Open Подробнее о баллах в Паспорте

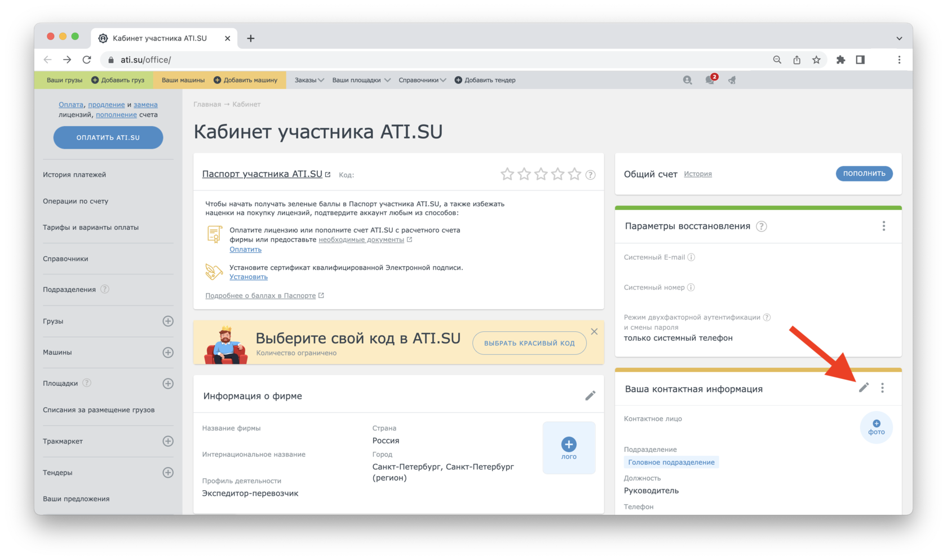click(x=260, y=295)
